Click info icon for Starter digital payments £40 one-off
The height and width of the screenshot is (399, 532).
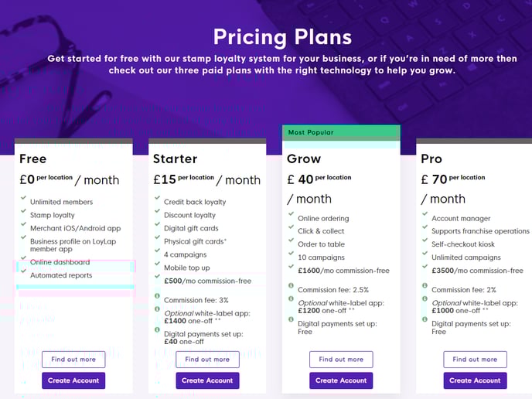(x=157, y=329)
